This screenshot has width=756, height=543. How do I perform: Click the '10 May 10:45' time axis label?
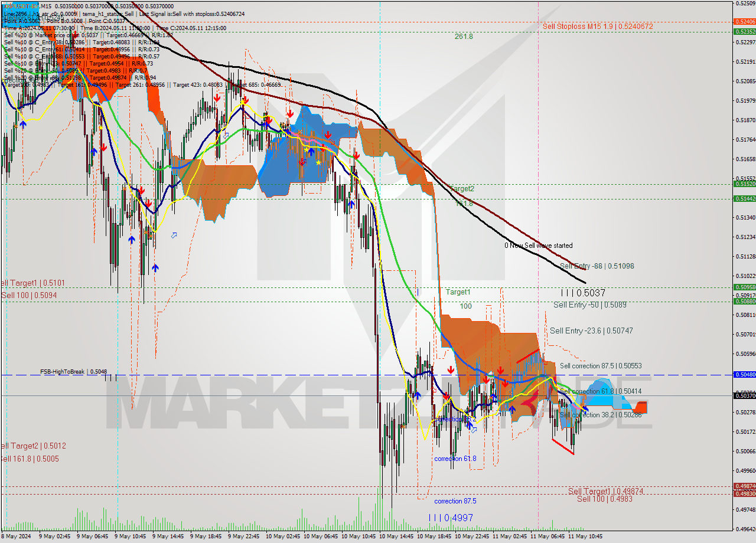pos(359,537)
